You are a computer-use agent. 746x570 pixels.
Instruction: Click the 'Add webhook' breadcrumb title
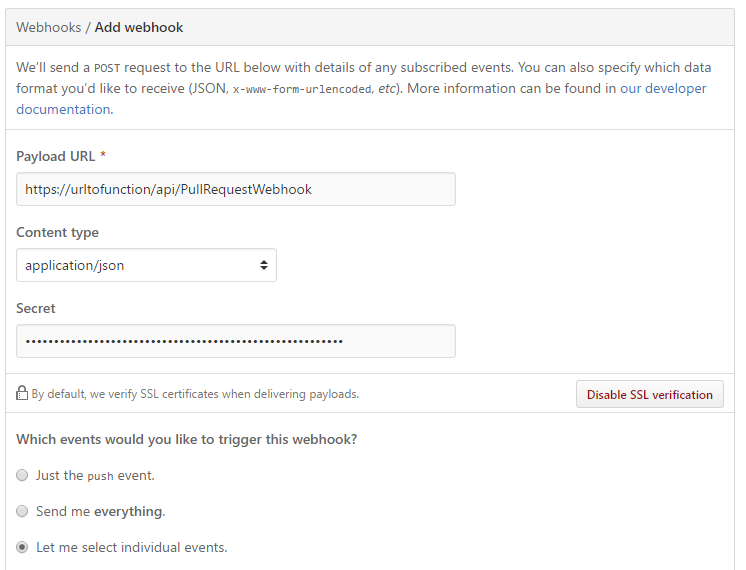tap(139, 27)
